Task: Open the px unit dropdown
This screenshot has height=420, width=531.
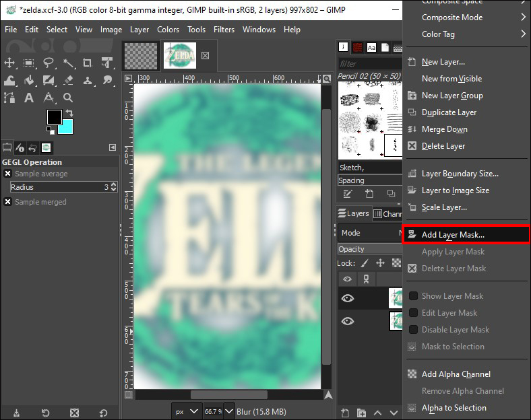Action: pos(186,411)
